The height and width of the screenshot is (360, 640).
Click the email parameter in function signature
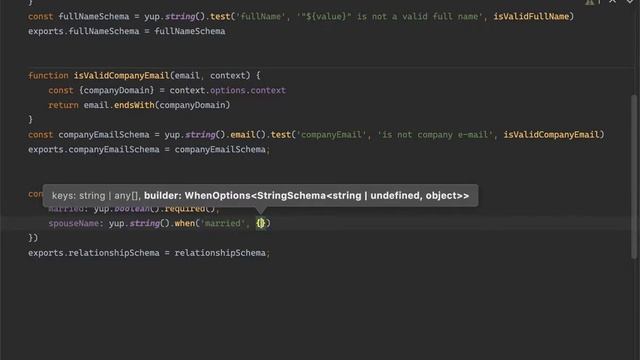pyautogui.click(x=187, y=76)
